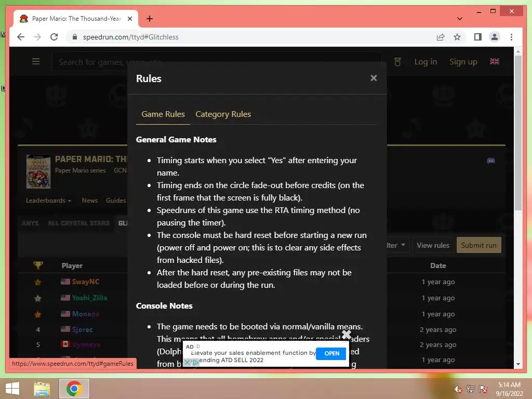Screen dimensions: 532x399
Task: Select the All Crystal Stars category tab
Action: [78, 223]
